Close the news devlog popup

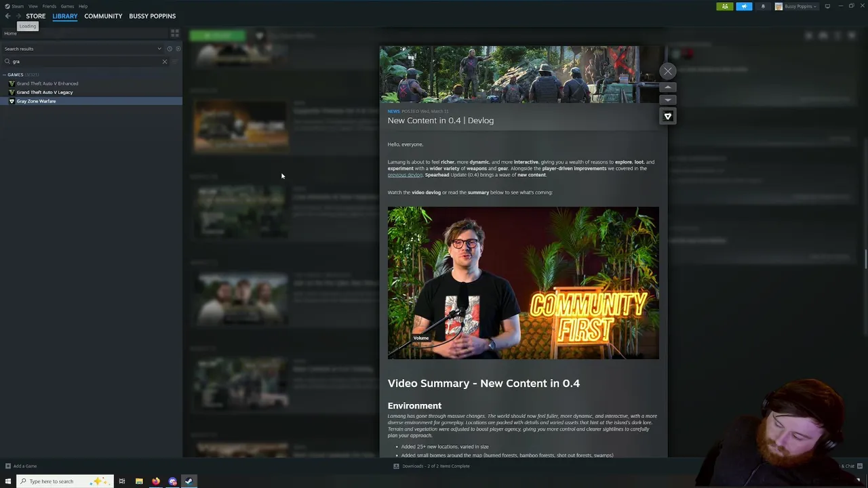coord(668,71)
